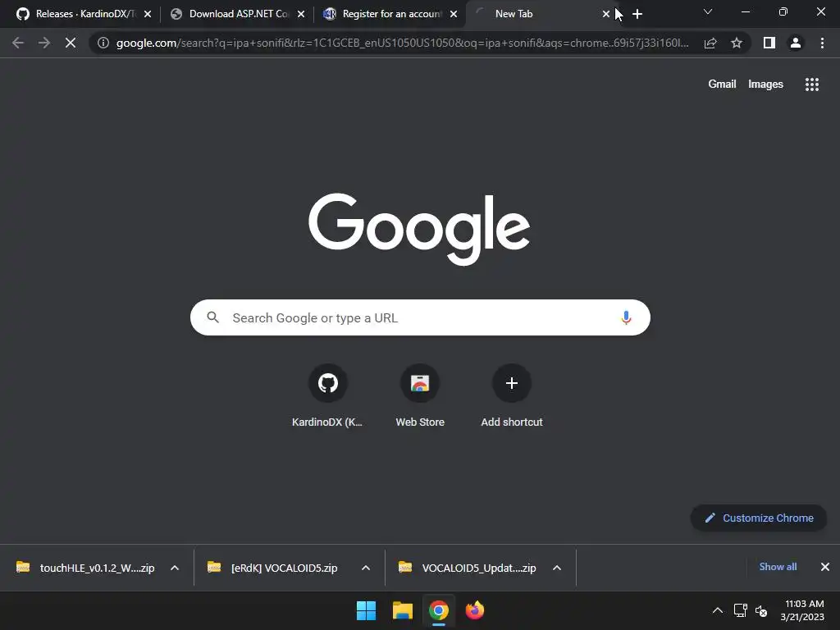Expand options for VOCALOID5_Updat zip
The height and width of the screenshot is (630, 840).
pyautogui.click(x=557, y=568)
